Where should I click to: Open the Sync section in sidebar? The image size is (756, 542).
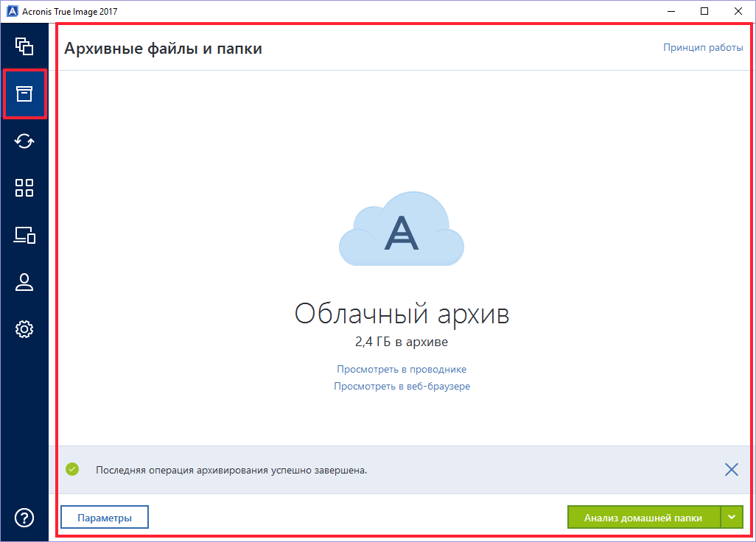coord(24,141)
